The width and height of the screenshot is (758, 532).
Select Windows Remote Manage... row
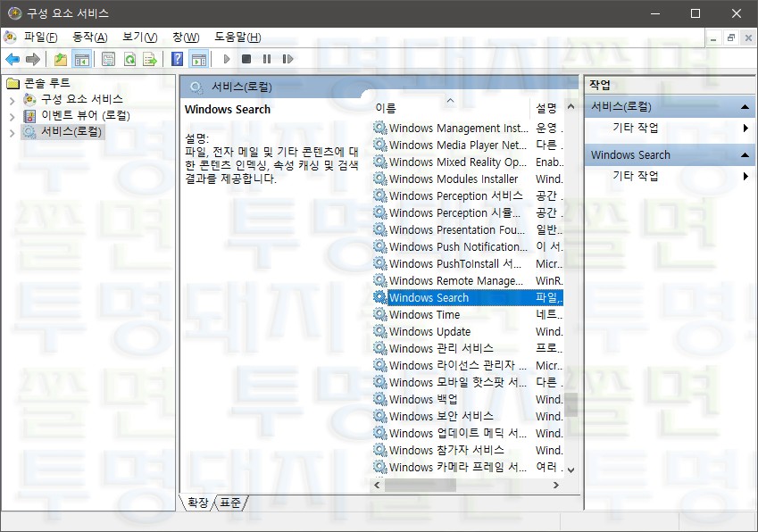click(468, 281)
